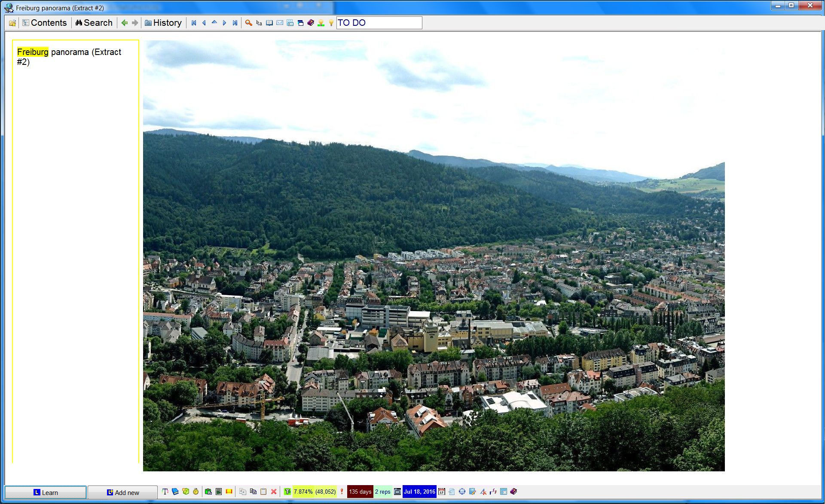Click the yellow cloze deletion icon
Image resolution: width=825 pixels, height=504 pixels.
click(229, 492)
